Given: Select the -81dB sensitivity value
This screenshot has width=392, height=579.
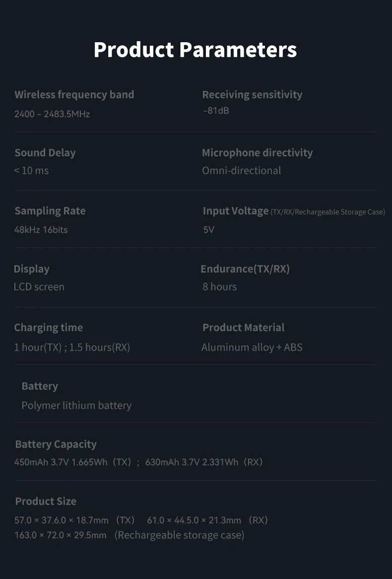Looking at the screenshot, I should (x=216, y=111).
